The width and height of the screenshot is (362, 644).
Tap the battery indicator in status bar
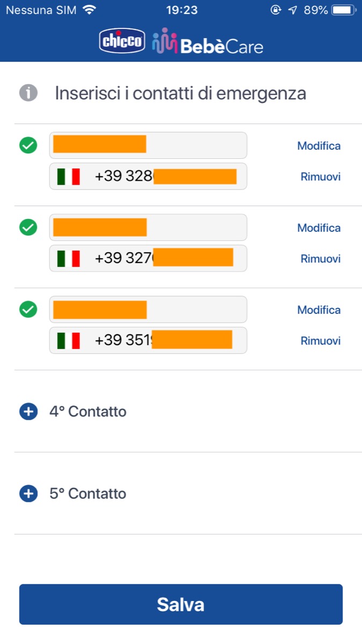344,10
